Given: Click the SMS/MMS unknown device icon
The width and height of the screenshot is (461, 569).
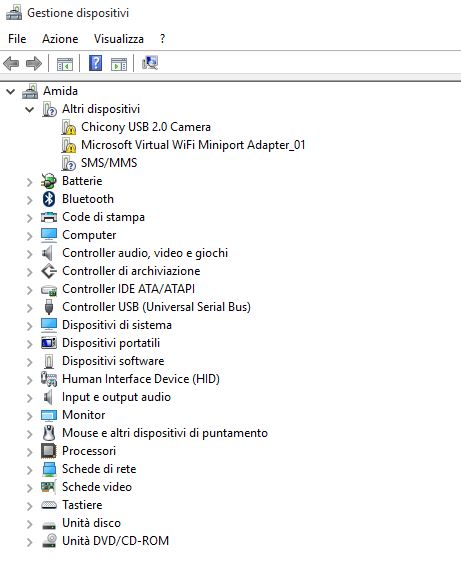Looking at the screenshot, I should click(x=69, y=163).
